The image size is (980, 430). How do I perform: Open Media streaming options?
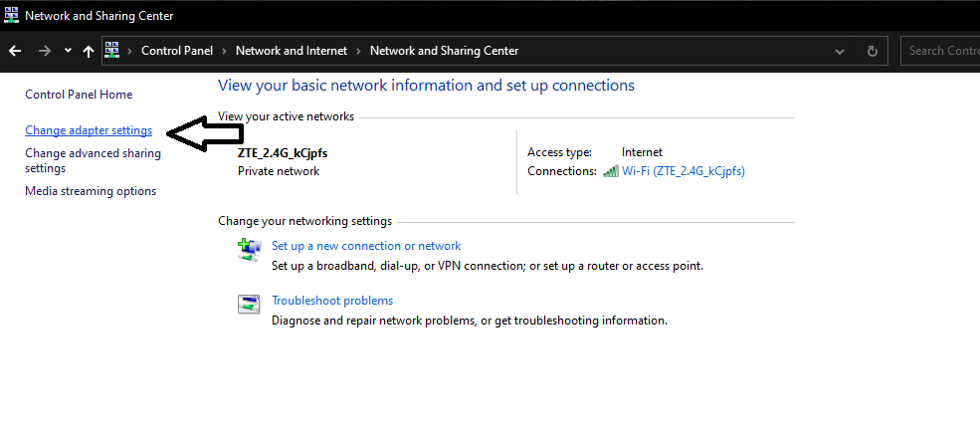click(91, 191)
